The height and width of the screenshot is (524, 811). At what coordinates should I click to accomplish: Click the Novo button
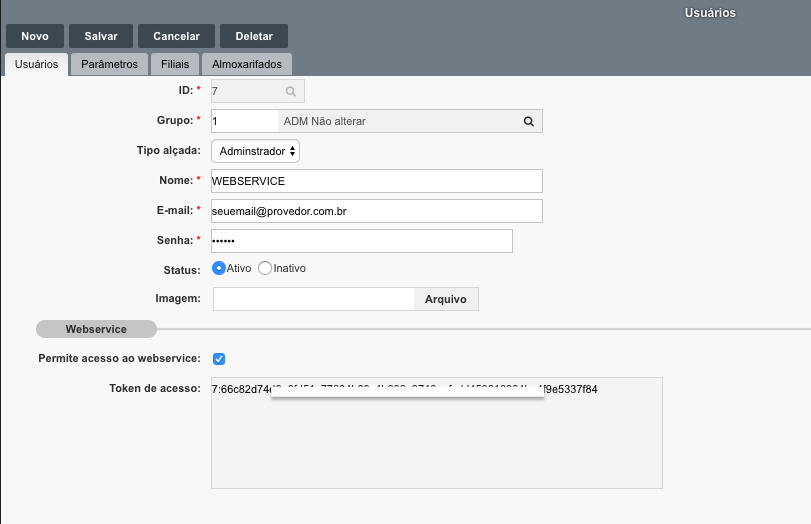[x=35, y=36]
